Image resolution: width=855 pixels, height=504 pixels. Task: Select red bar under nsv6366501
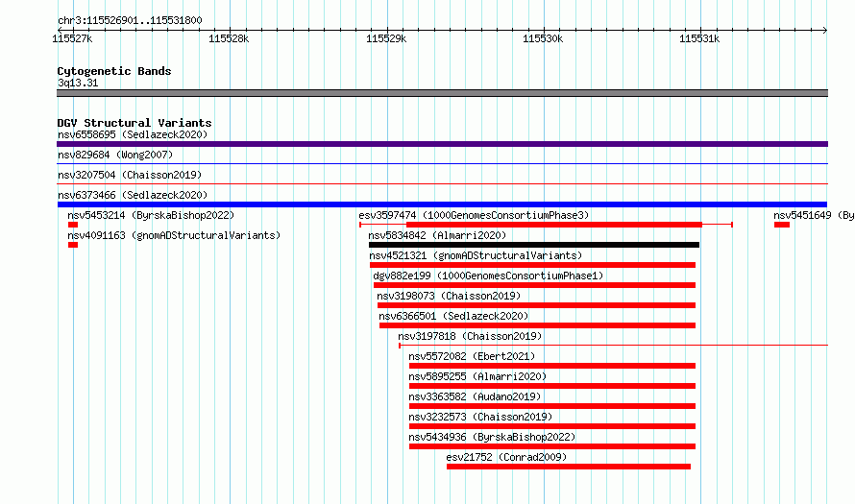538,325
